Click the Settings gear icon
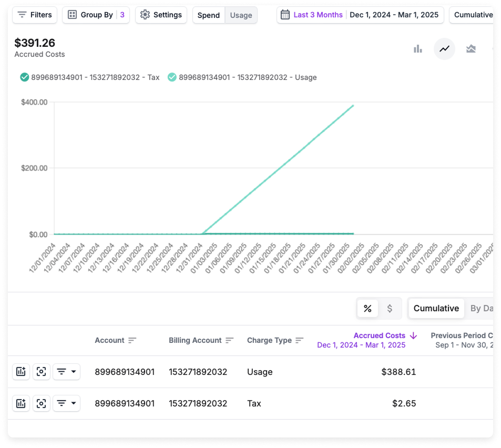Image resolution: width=501 pixels, height=448 pixels. click(145, 15)
